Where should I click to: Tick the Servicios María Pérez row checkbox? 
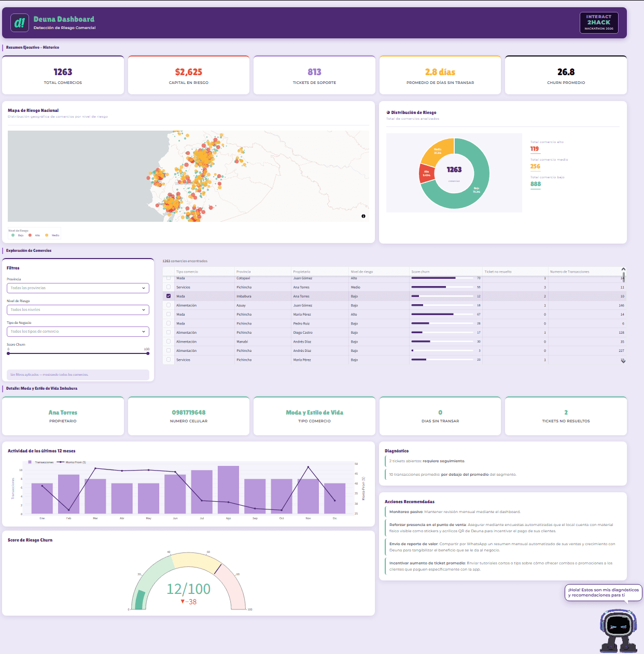pyautogui.click(x=169, y=359)
